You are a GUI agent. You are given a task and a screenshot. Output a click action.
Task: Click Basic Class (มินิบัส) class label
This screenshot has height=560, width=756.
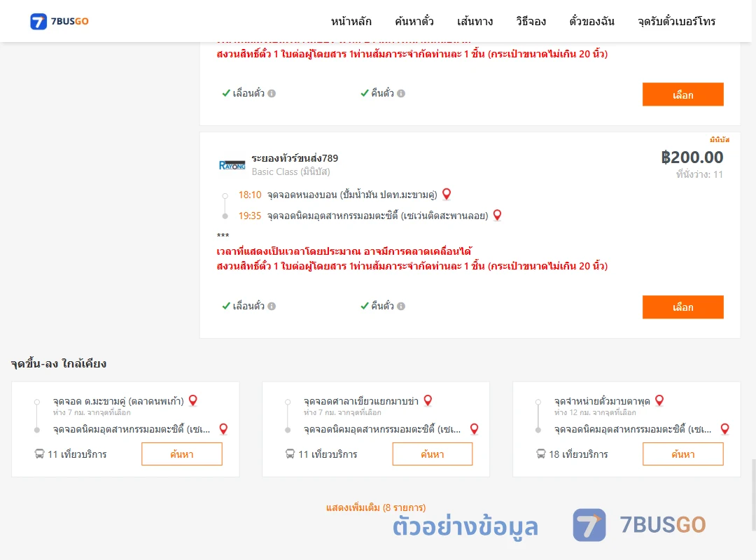[x=290, y=171]
